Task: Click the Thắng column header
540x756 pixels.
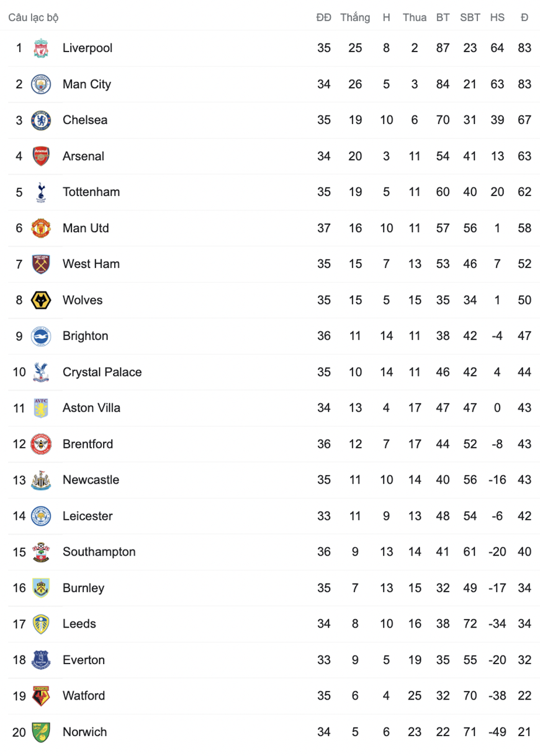Action: point(355,17)
